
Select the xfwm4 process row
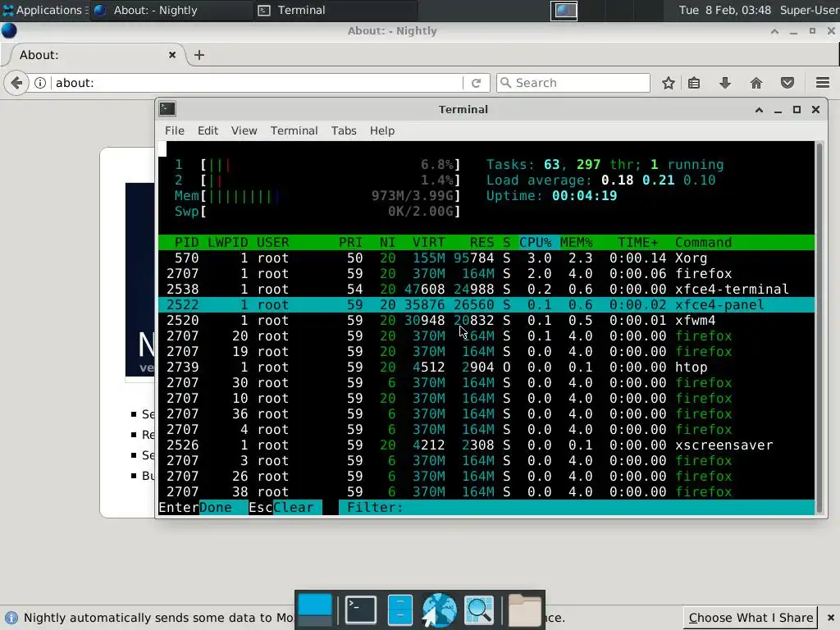tap(486, 320)
